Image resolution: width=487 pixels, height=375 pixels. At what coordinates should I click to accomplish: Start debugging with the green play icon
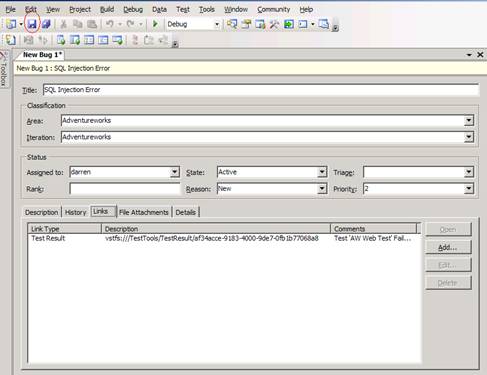pos(155,24)
